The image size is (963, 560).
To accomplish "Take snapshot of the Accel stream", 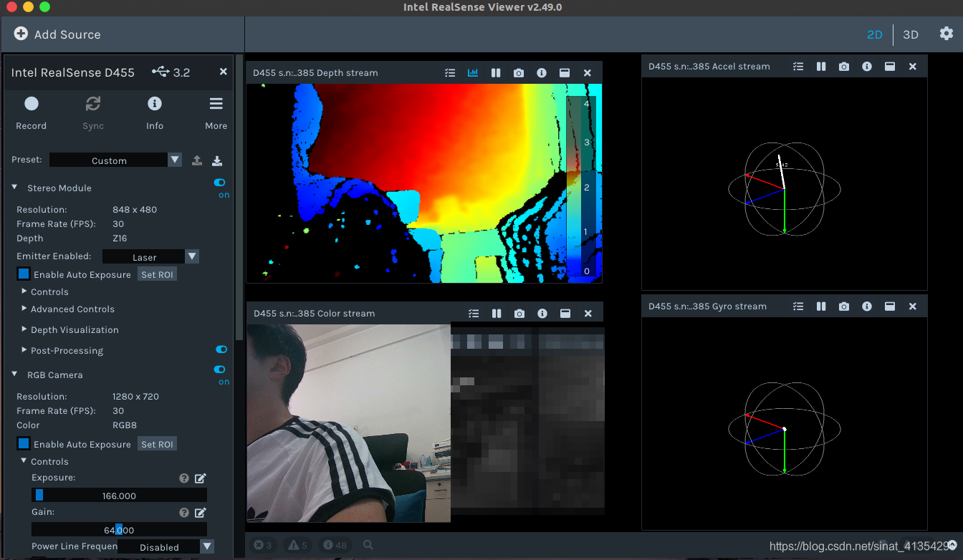I will pyautogui.click(x=844, y=67).
